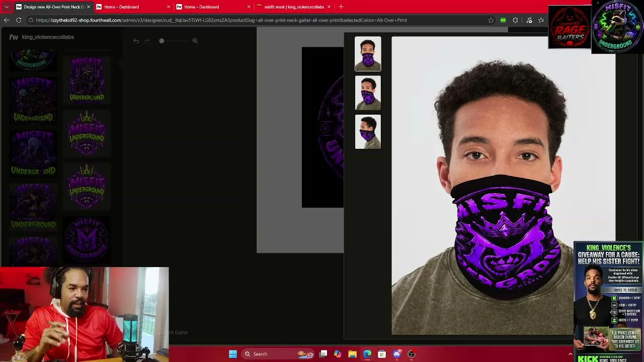The height and width of the screenshot is (362, 644).
Task: Click the Fourthwall fw logo
Action: pyautogui.click(x=14, y=37)
